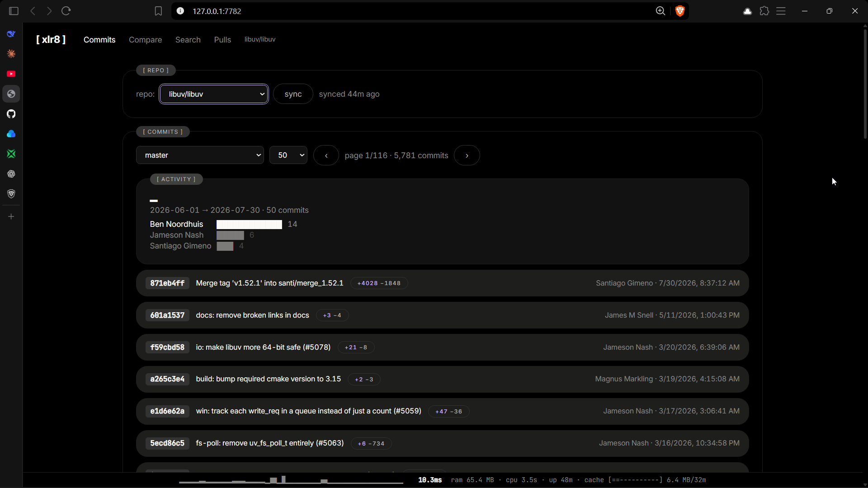Click 'build: bump required cmake version to 3.15'

click(268, 379)
